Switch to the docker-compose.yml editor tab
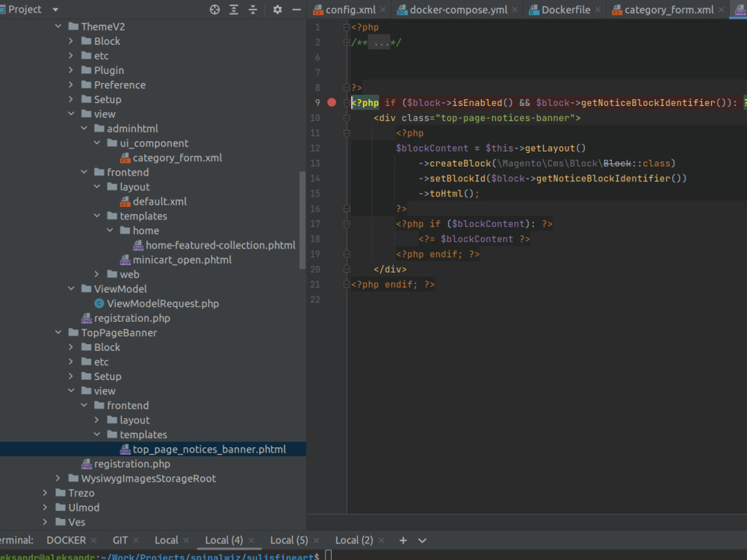 tap(459, 10)
